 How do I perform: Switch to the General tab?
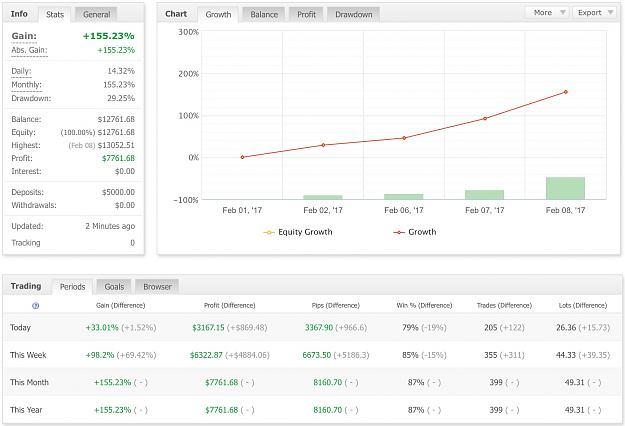tap(96, 15)
